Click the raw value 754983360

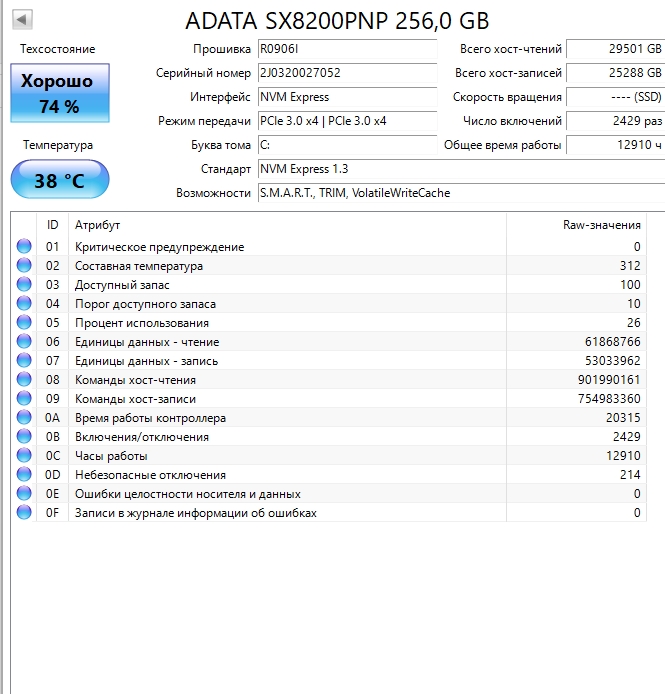pos(609,399)
